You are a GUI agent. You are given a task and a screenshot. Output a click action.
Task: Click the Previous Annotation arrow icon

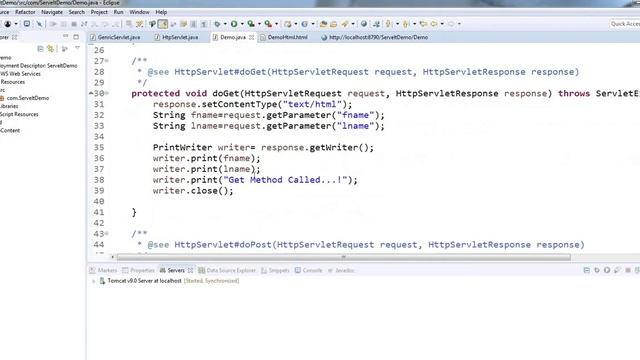click(406, 24)
